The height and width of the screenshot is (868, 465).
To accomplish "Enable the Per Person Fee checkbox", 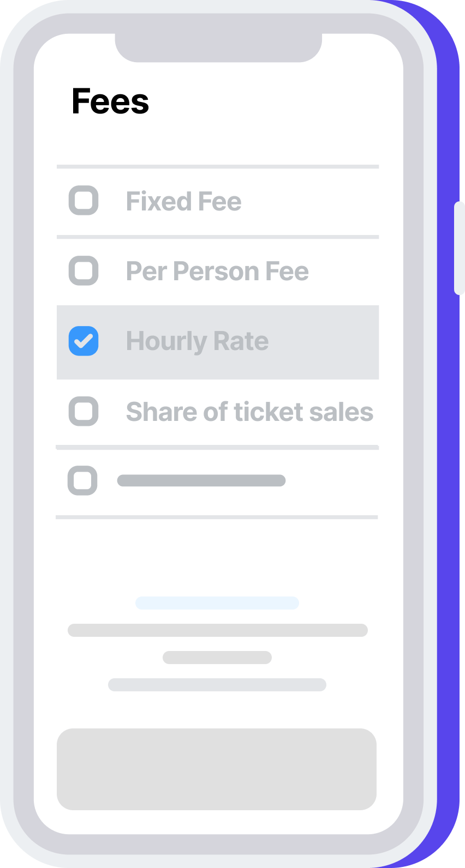I will click(x=84, y=270).
